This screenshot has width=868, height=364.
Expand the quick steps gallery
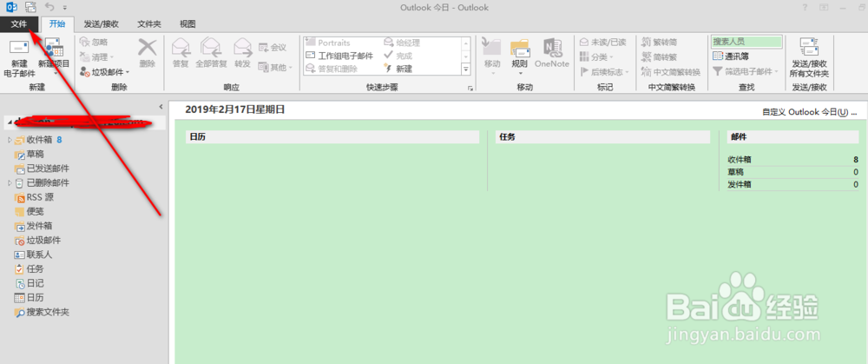click(x=465, y=69)
